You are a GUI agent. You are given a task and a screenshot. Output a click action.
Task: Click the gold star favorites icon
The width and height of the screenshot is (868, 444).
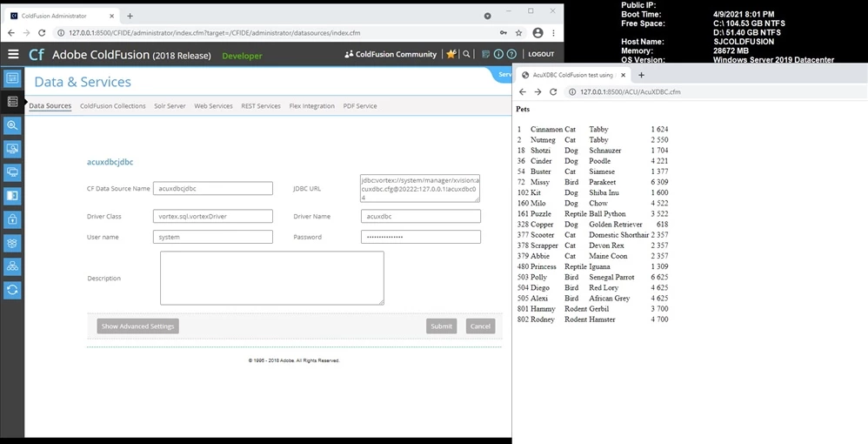451,54
